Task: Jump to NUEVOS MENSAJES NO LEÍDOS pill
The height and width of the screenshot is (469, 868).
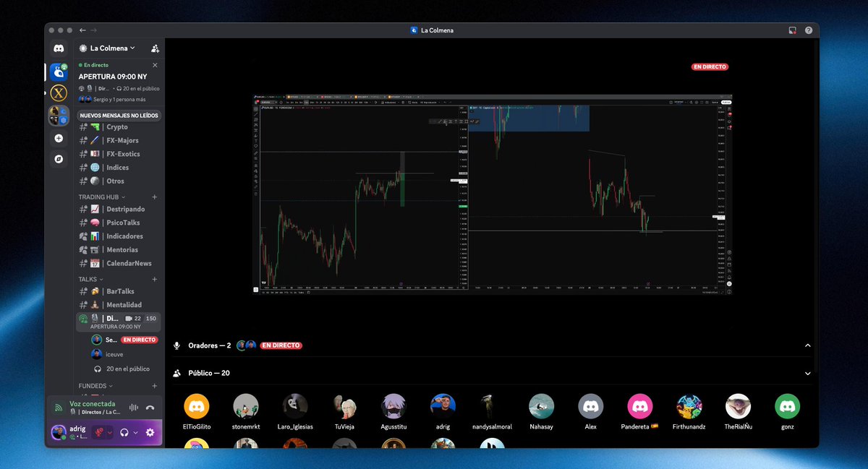Action: click(x=119, y=116)
